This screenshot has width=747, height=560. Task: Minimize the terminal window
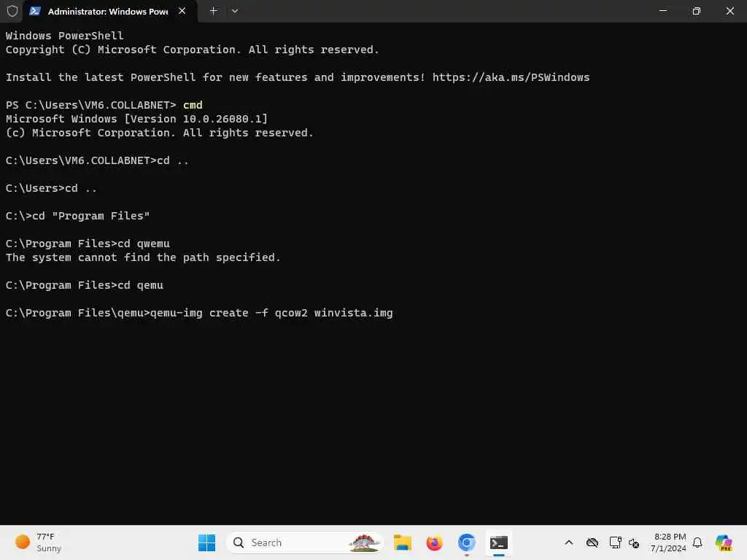point(662,10)
